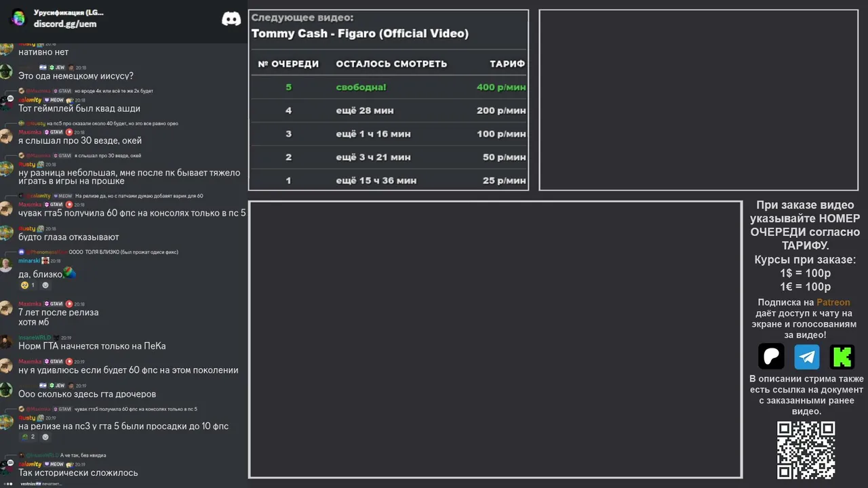Click the message 'будто глаза отказывают'
The image size is (868, 488).
point(68,237)
